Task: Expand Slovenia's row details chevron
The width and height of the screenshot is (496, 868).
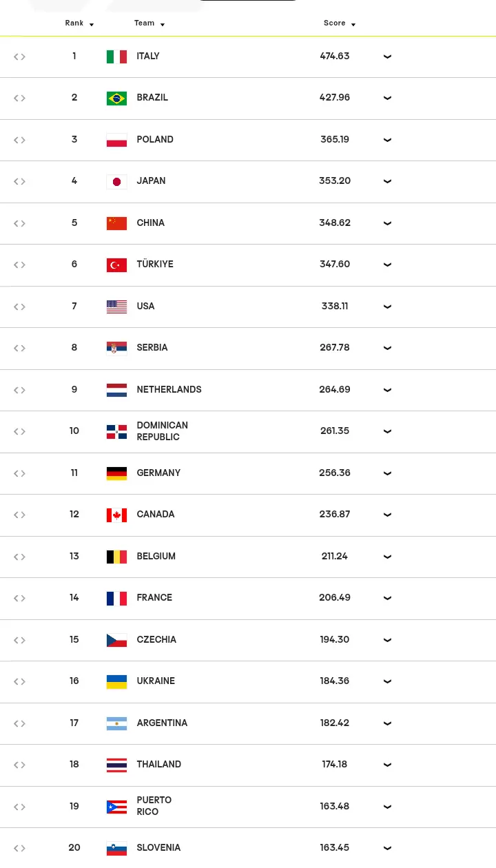Action: 387,848
